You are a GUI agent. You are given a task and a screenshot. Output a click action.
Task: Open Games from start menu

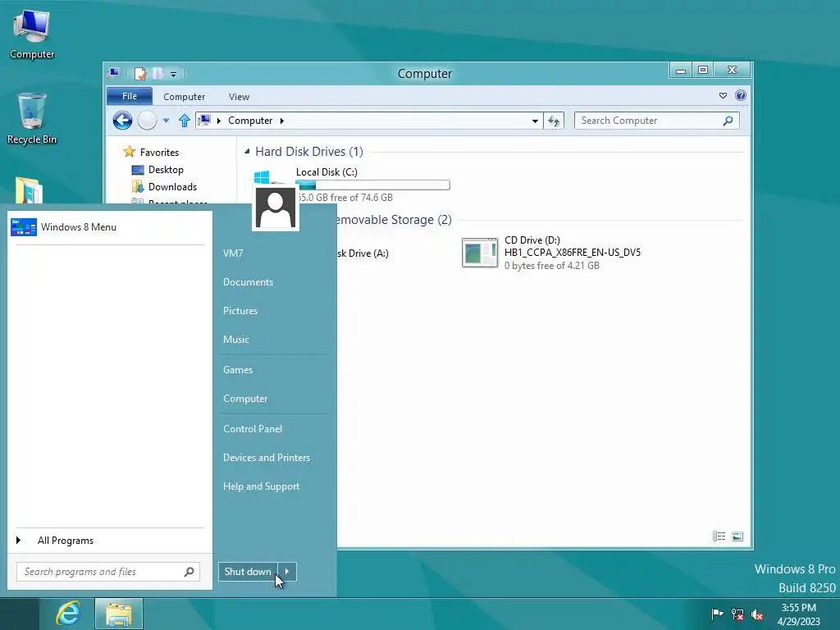[238, 370]
